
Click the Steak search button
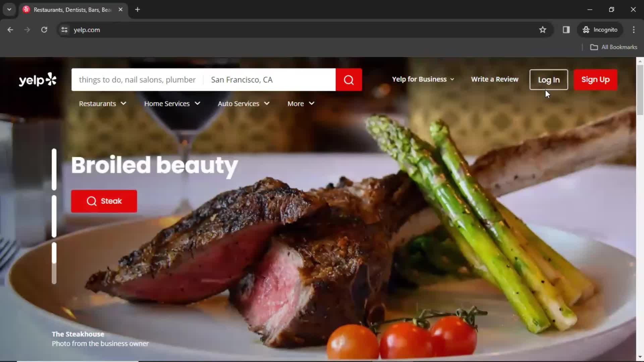[x=104, y=201]
